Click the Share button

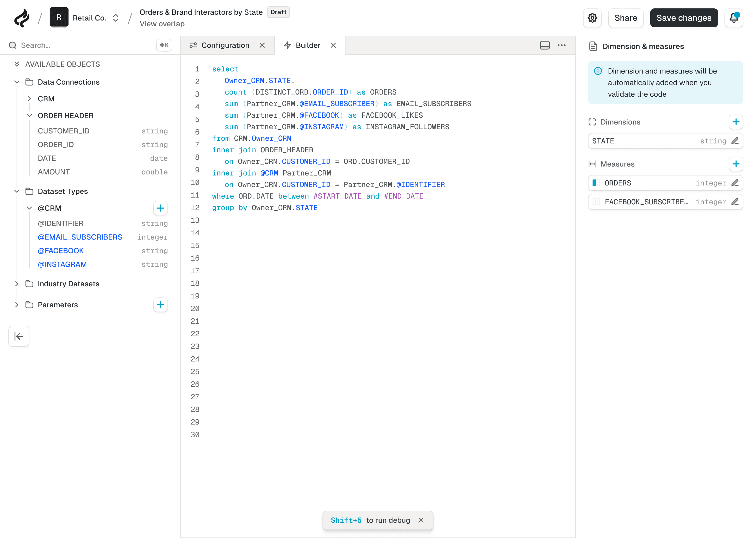626,18
